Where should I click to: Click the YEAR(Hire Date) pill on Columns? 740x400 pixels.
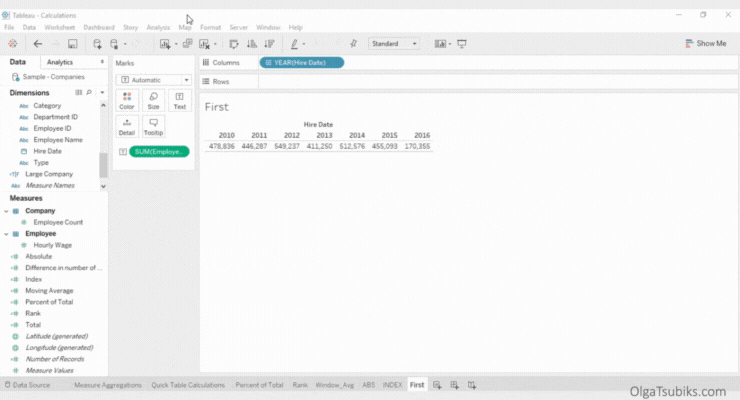pyautogui.click(x=302, y=62)
